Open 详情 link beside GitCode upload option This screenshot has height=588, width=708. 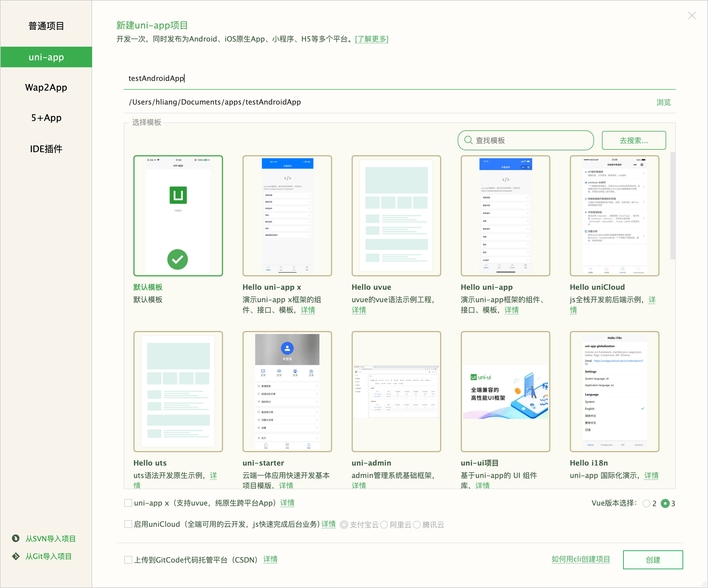point(270,559)
